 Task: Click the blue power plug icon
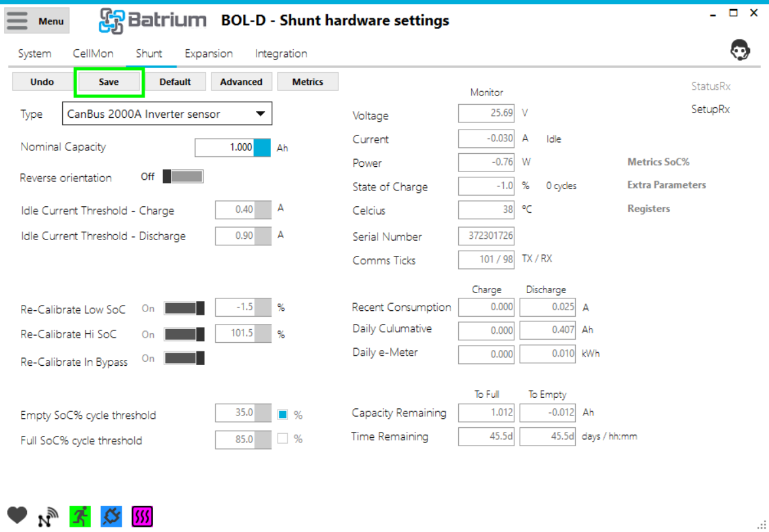click(x=111, y=516)
